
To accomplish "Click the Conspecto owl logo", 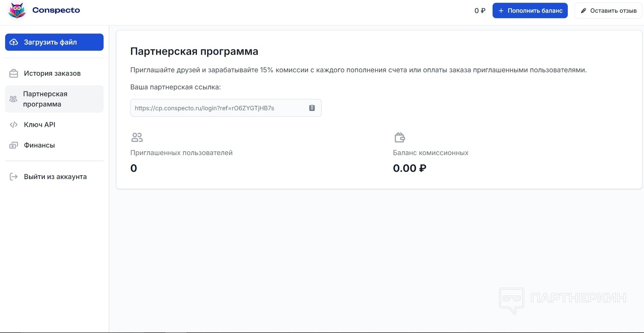I will (17, 11).
